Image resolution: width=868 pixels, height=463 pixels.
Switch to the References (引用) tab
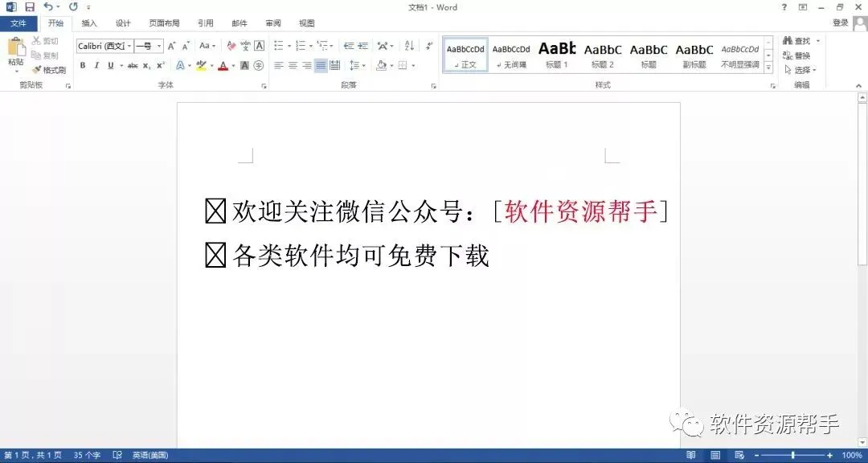pyautogui.click(x=206, y=23)
